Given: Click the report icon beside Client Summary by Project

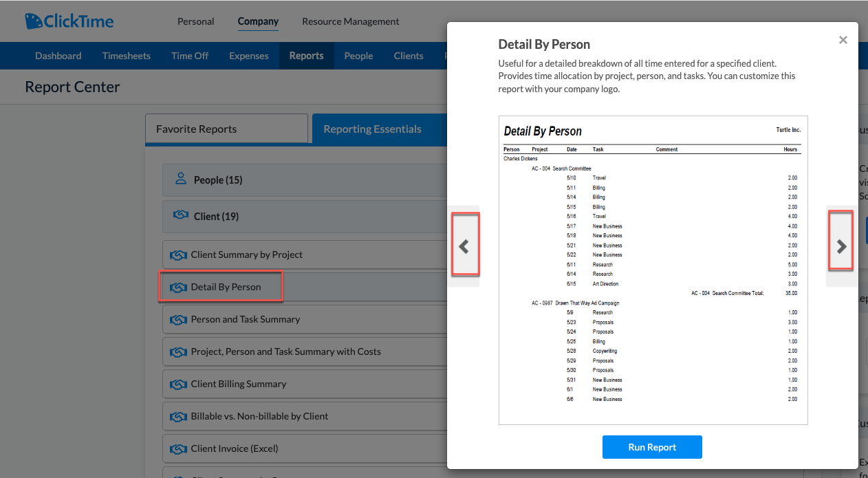Looking at the screenshot, I should point(180,254).
